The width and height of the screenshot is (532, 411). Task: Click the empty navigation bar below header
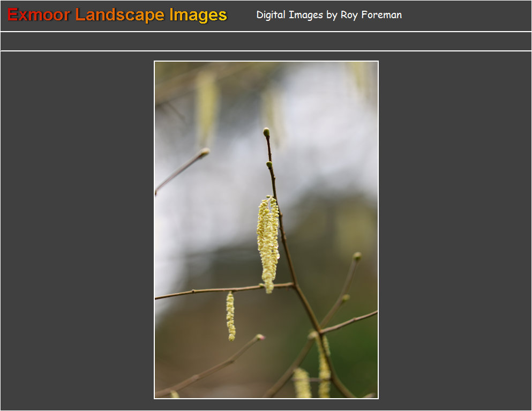pyautogui.click(x=266, y=41)
